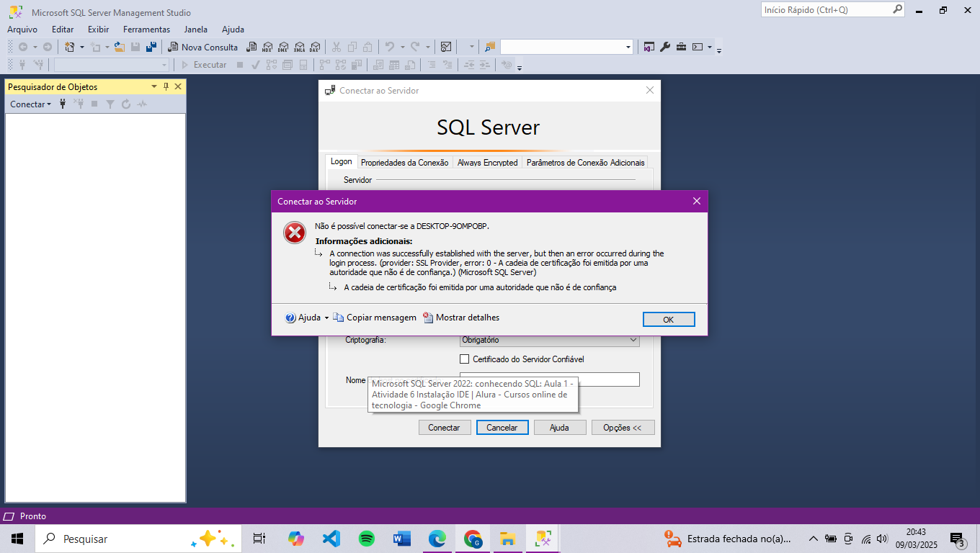This screenshot has width=980, height=553.
Task: Click the activity monitor pulse icon in Pesquisador de Objetos
Action: [x=142, y=104]
